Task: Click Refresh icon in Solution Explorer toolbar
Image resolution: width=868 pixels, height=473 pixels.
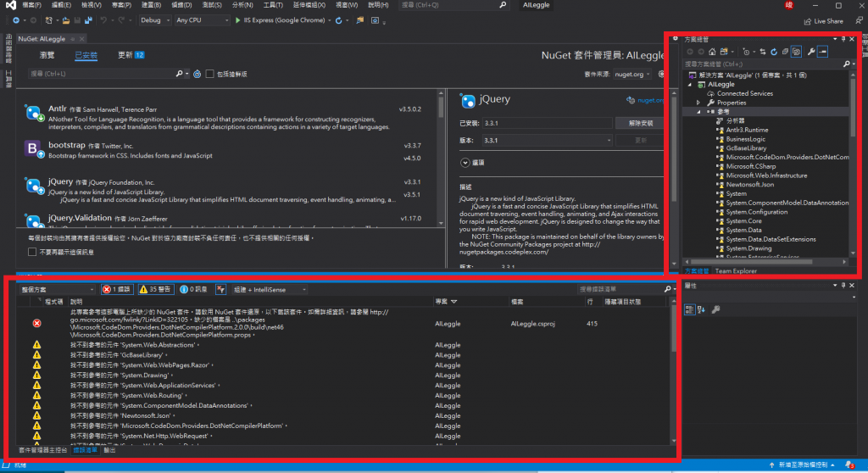Action: click(x=774, y=52)
